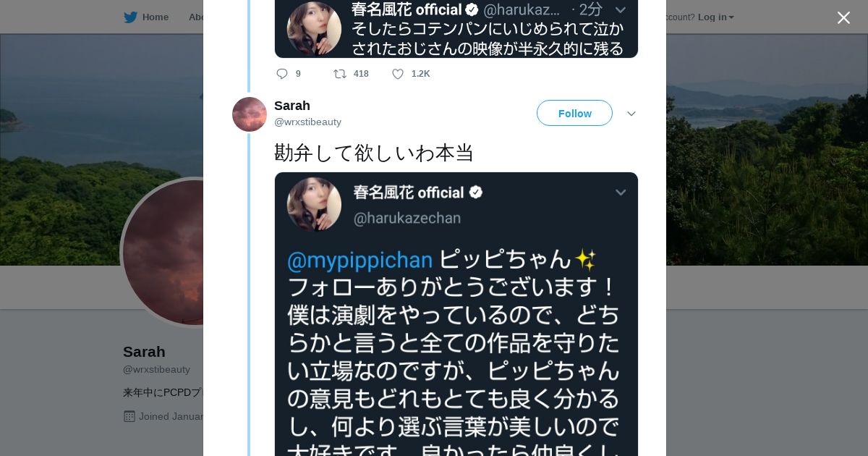Open the partially hidden About menu item
Screen dimensions: 868x456
click(x=196, y=17)
